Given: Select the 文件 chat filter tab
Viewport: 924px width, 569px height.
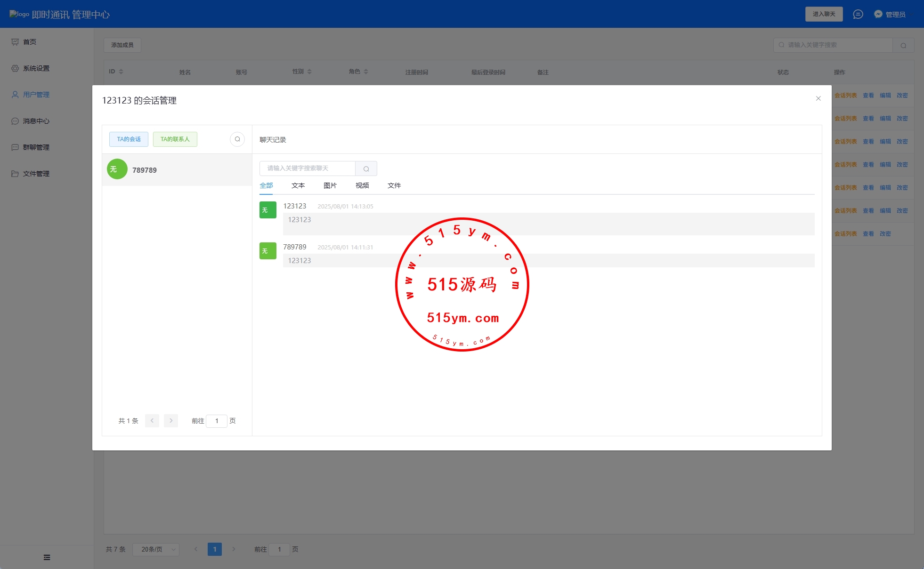Looking at the screenshot, I should click(394, 185).
